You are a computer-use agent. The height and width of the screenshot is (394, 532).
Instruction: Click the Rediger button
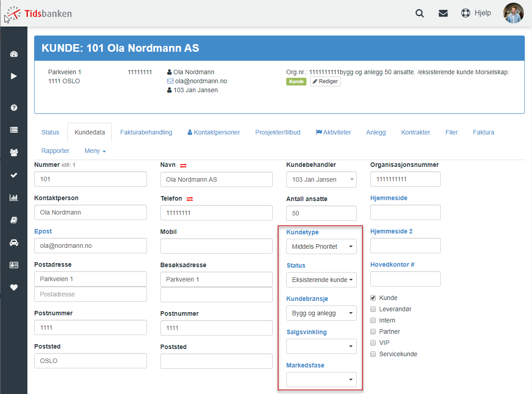tap(325, 81)
